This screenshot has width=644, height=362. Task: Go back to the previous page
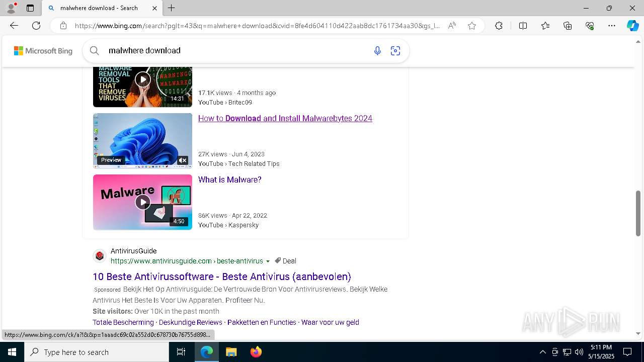(14, 26)
